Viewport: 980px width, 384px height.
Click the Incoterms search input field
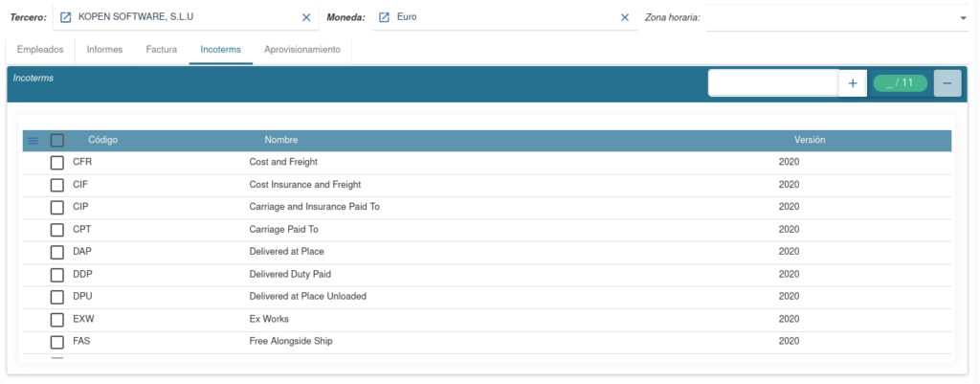[773, 83]
